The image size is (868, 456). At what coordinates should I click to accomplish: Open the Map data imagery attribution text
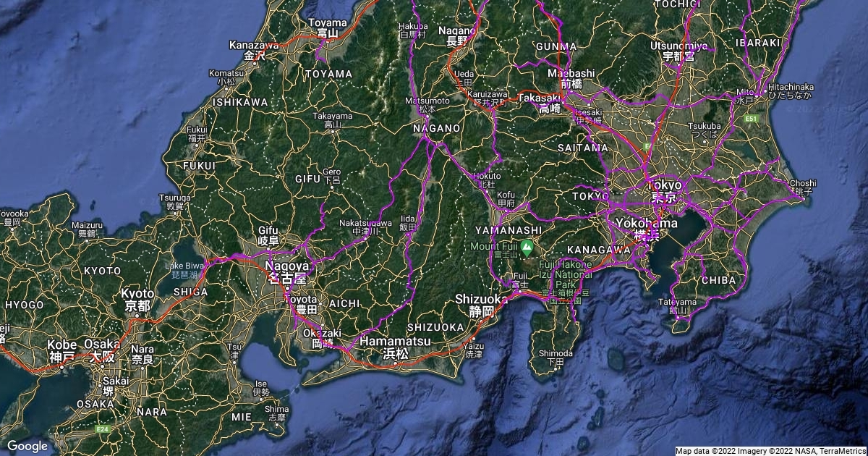[x=770, y=451]
